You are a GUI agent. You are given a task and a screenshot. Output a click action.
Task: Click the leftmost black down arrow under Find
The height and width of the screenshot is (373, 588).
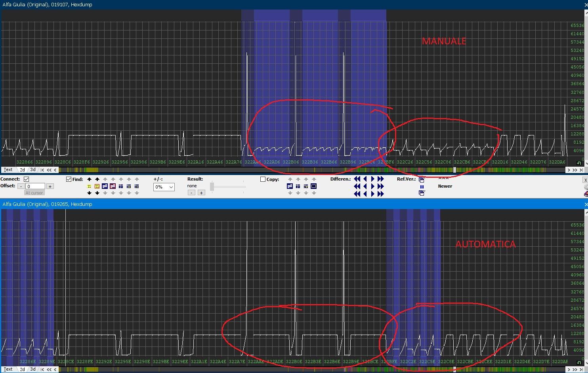89,193
